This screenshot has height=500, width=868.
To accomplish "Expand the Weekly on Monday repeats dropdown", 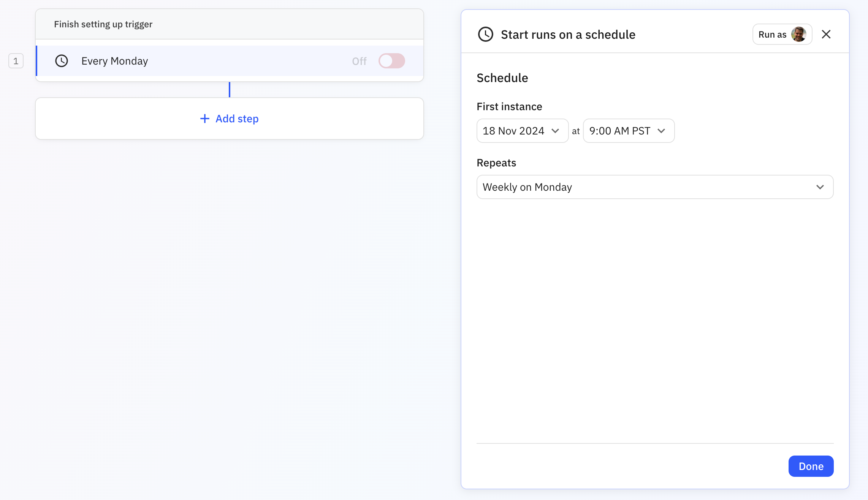I will pyautogui.click(x=654, y=187).
